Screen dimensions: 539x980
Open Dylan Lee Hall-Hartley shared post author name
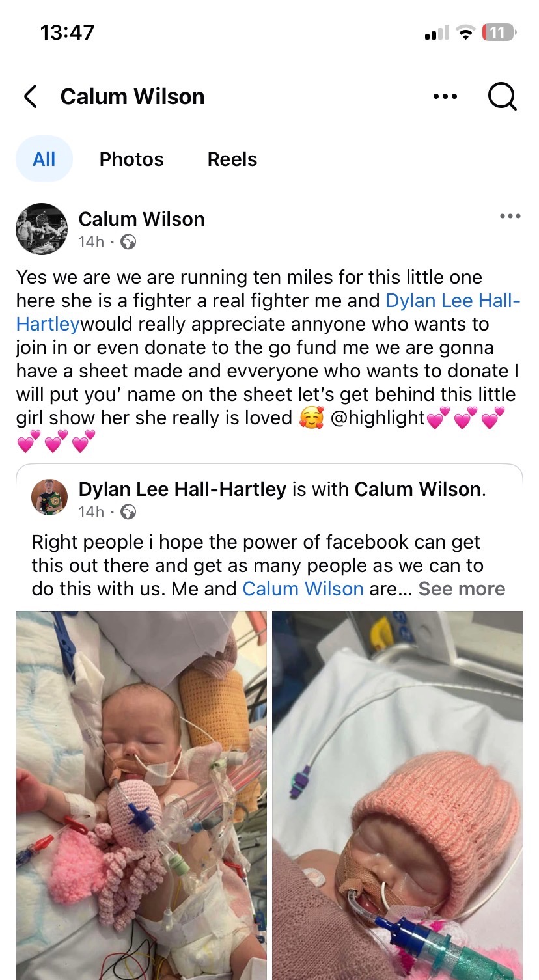click(x=182, y=489)
